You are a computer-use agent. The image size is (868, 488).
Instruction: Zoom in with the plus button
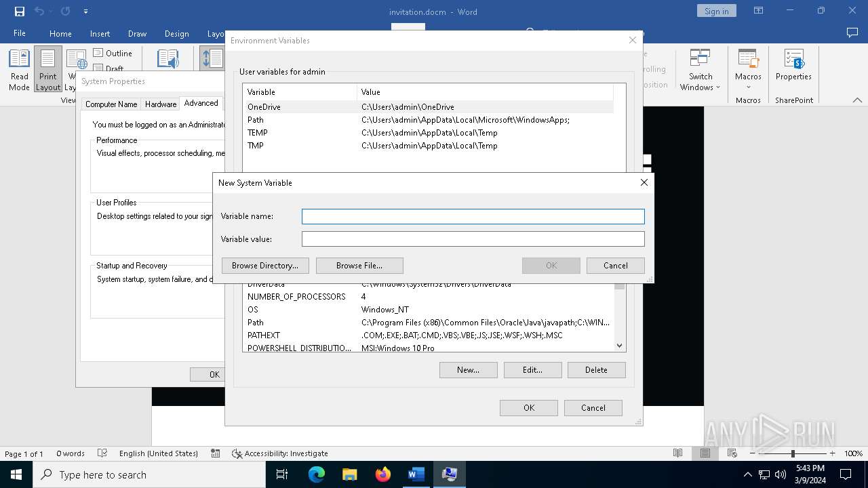[x=832, y=453]
